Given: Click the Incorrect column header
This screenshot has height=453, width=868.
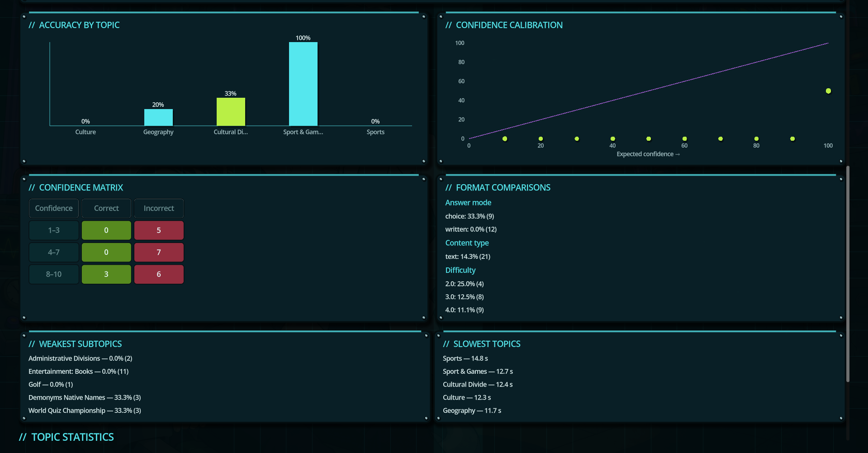Looking at the screenshot, I should point(159,208).
